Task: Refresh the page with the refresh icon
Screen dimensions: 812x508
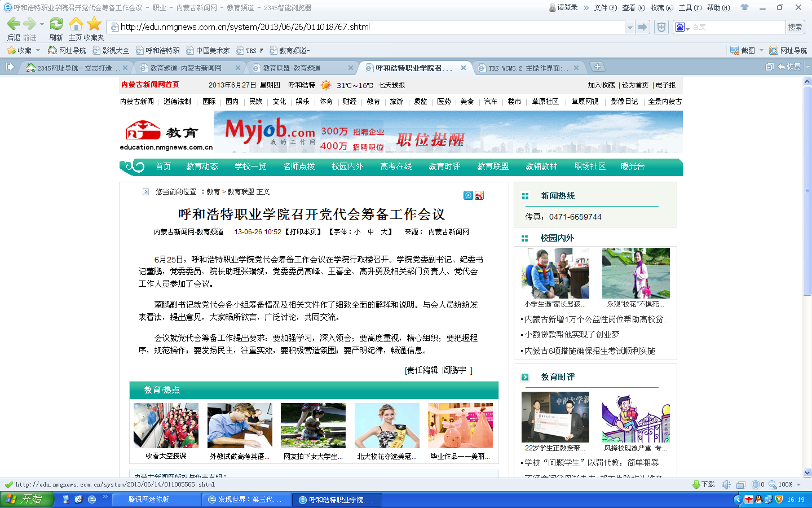Action: click(x=56, y=24)
